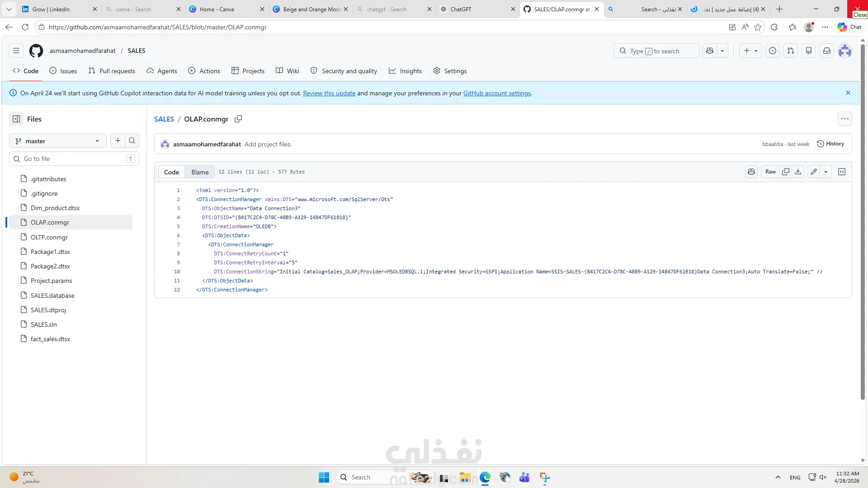Switch to the Blame view

tap(200, 172)
